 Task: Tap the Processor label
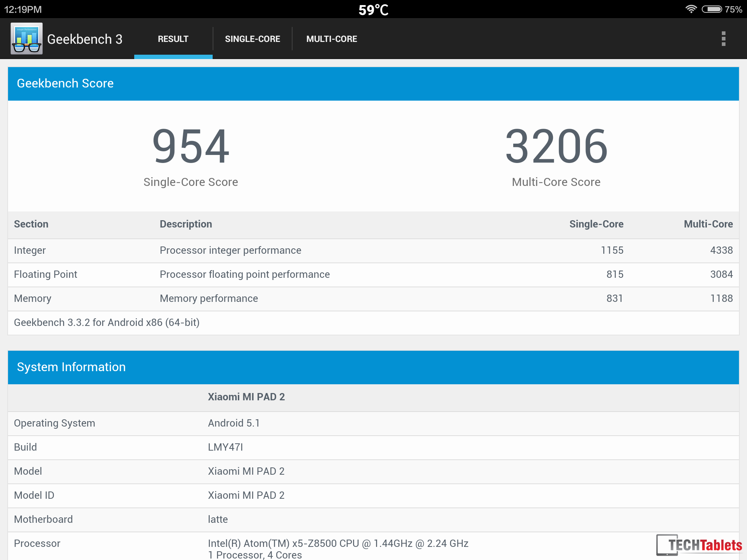click(x=37, y=544)
